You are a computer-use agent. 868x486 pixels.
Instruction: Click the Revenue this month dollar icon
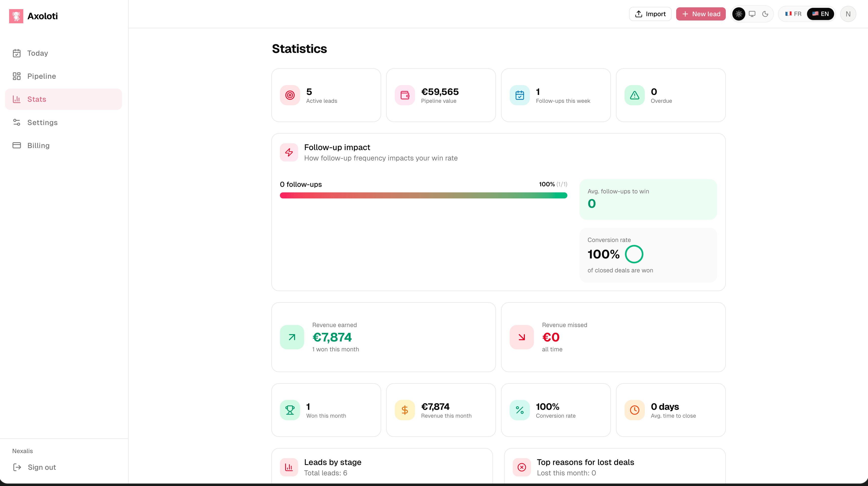[405, 410]
